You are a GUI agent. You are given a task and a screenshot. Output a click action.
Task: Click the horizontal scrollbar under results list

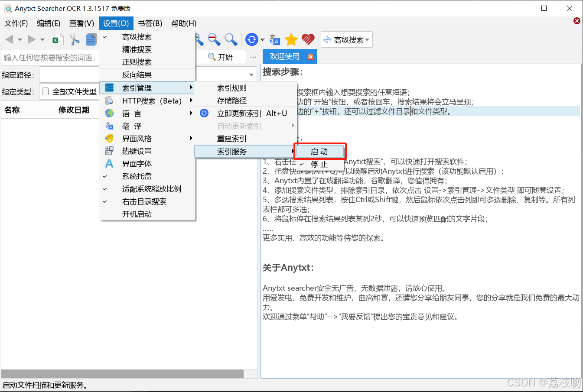point(122,374)
